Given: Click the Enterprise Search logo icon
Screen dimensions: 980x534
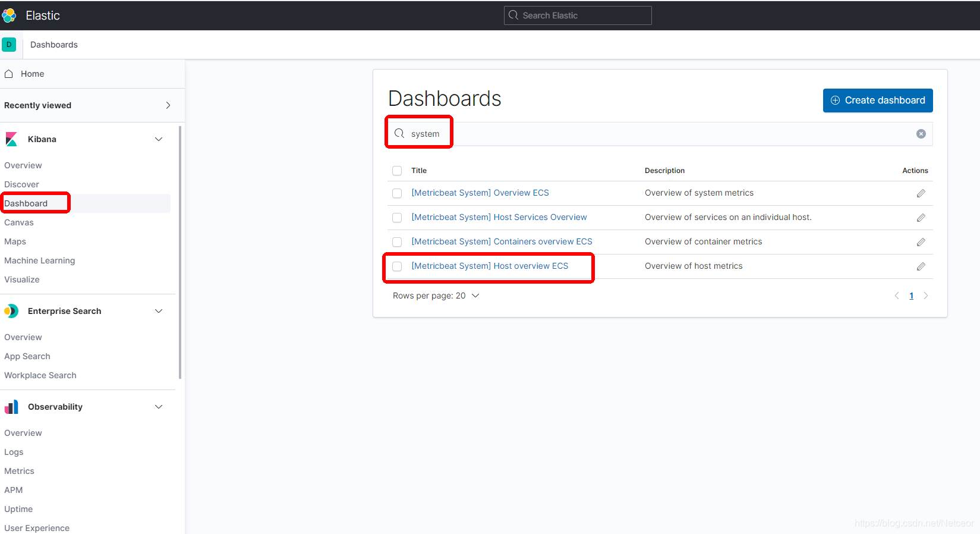Looking at the screenshot, I should [x=11, y=311].
